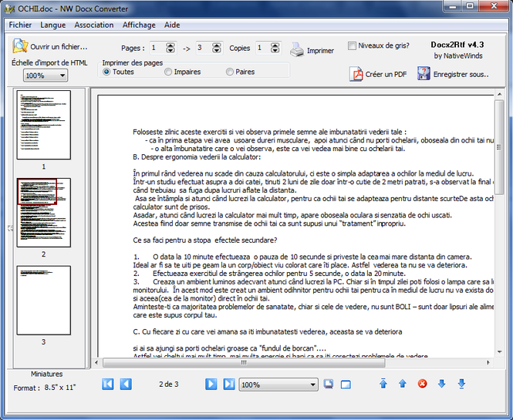The image size is (513, 420).
Task: Go to the first page
Action: click(108, 384)
